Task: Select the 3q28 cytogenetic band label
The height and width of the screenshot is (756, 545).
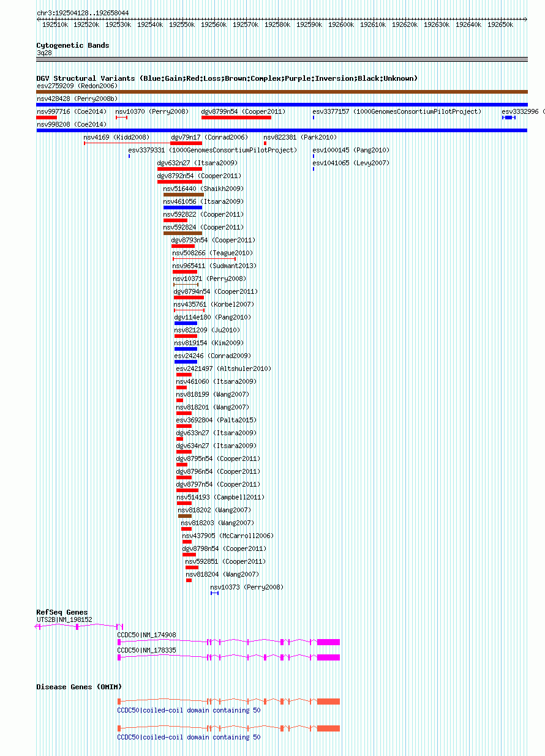Action: (44, 53)
